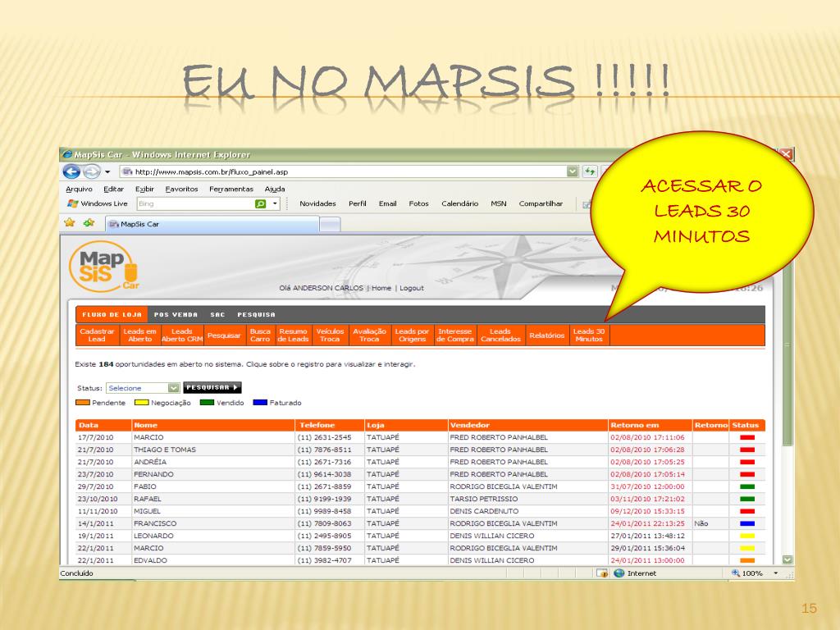Viewport: 840px width, 630px height.
Task: Click the Bing search input box
Action: [x=195, y=203]
